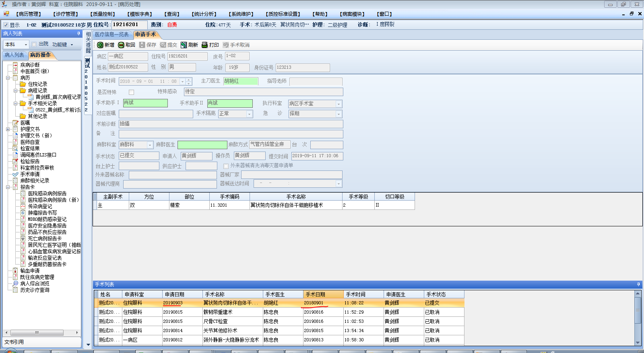644x353 pixels.
Task: Click the green 新增 plus icon
Action: tap(100, 45)
